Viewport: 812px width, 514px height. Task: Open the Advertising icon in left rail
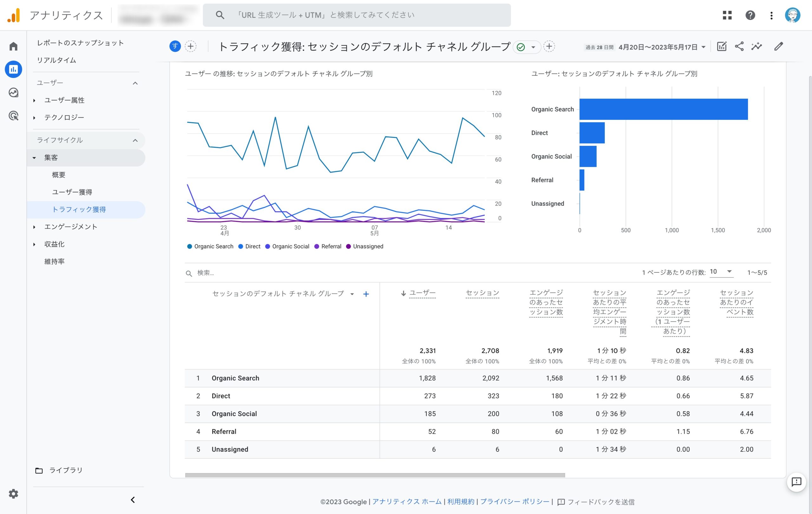[14, 116]
